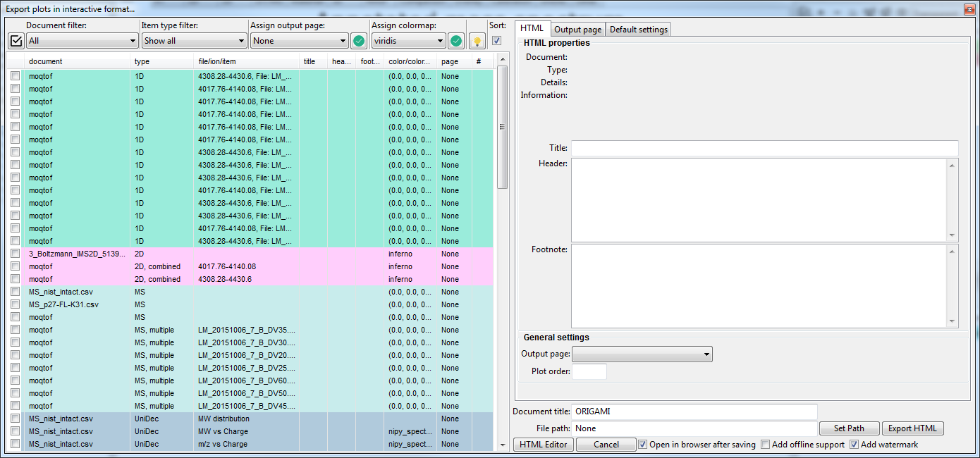Uncheck Open in browser after saving
The height and width of the screenshot is (458, 980).
tap(642, 445)
